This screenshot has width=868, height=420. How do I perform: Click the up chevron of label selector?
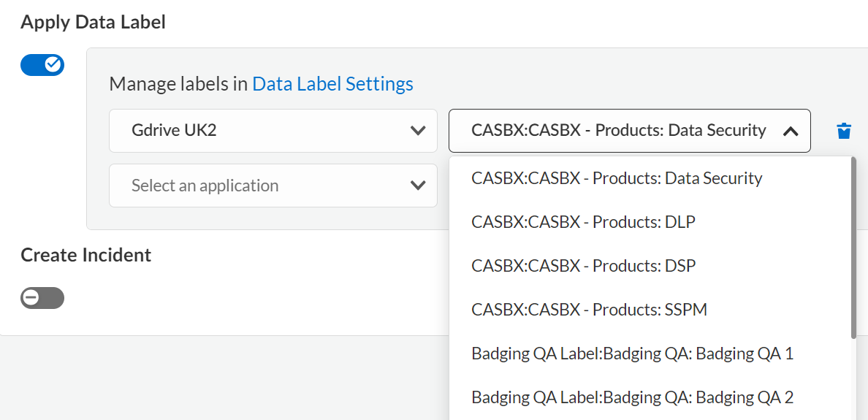point(790,131)
